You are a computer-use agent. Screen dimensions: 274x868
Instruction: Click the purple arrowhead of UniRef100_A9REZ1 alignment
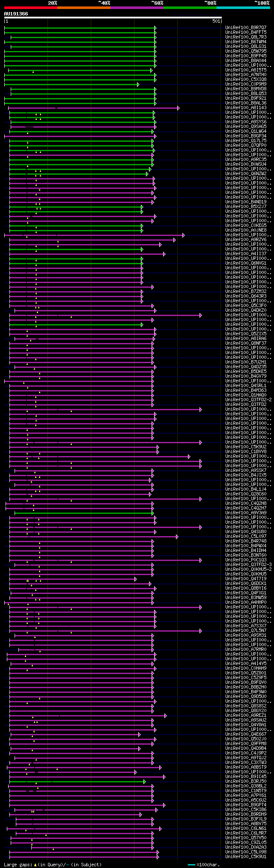(x=166, y=716)
